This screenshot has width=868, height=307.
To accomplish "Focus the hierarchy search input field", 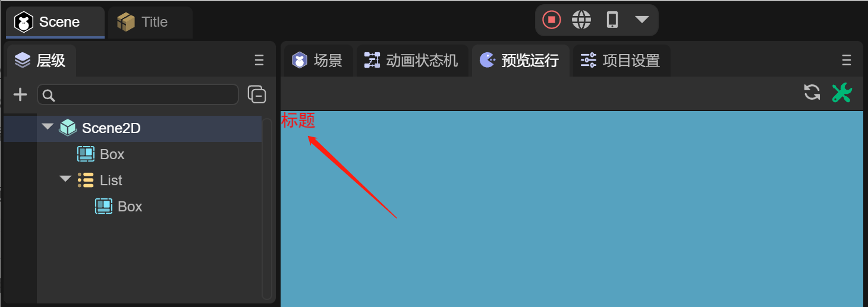I will tap(138, 94).
